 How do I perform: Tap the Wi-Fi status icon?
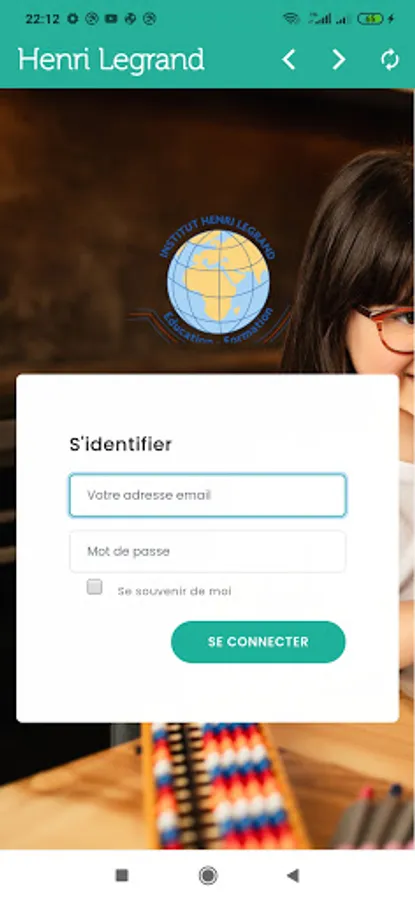coord(292,19)
